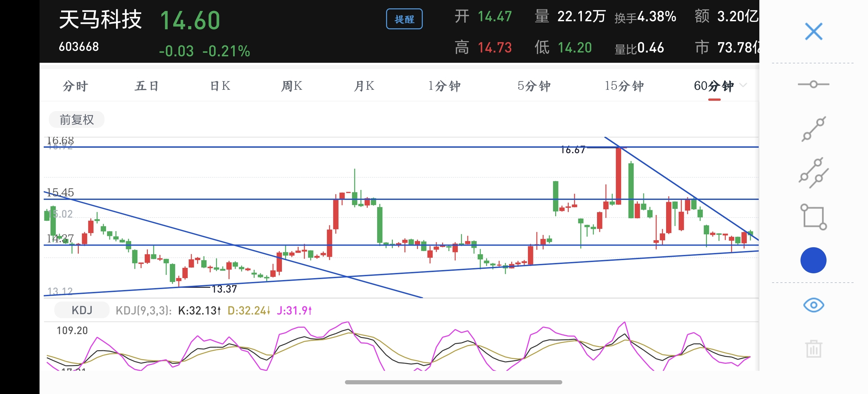Open the KDJ indicator selector
This screenshot has height=394, width=868.
pyautogui.click(x=82, y=310)
